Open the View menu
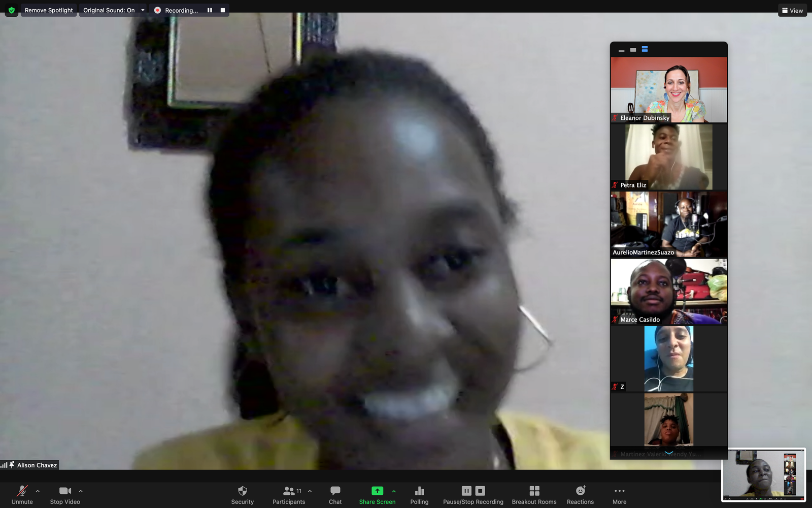Image resolution: width=812 pixels, height=508 pixels. point(792,10)
